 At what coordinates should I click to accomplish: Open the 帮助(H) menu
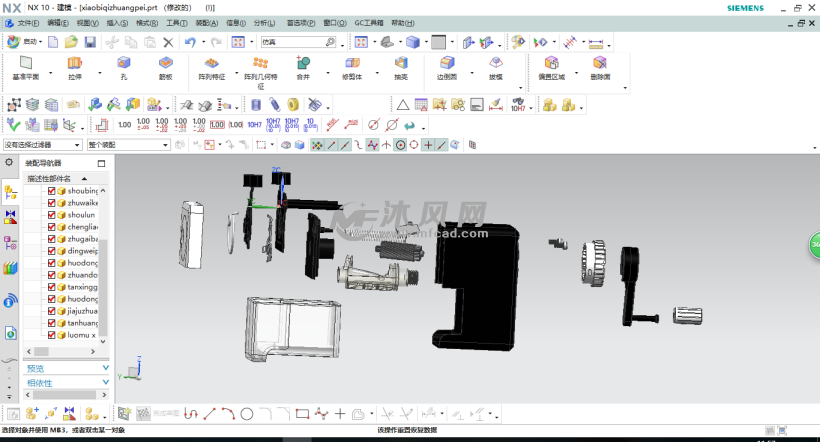[x=403, y=23]
